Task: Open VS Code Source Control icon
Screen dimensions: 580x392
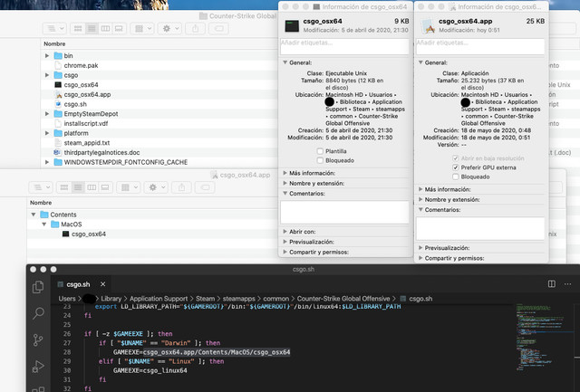Action: point(38,339)
